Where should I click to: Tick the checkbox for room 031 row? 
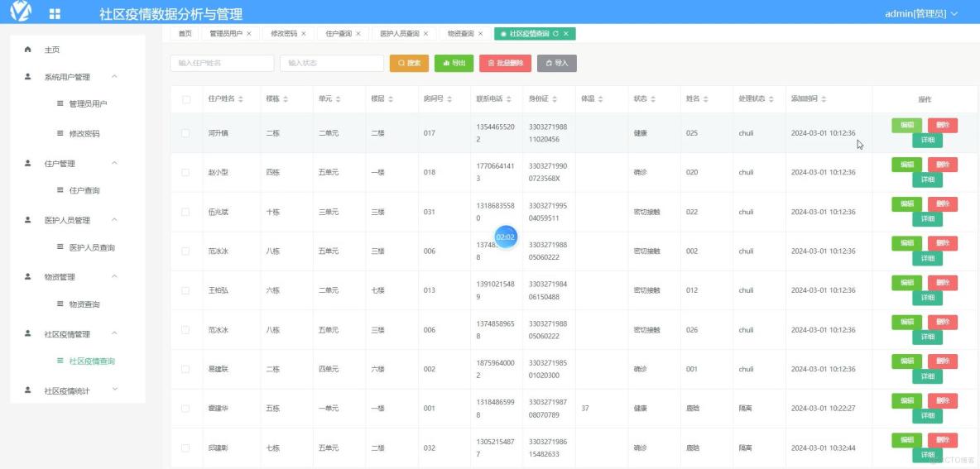(185, 212)
